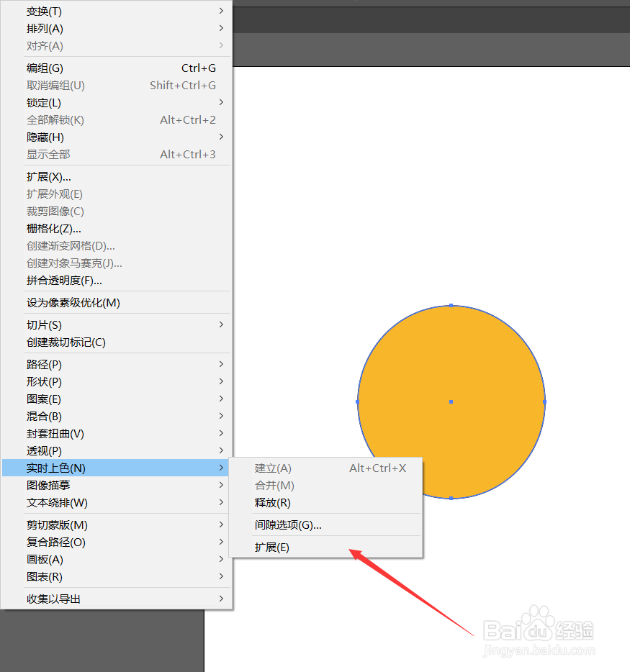The width and height of the screenshot is (630, 672).
Task: Open the 隐藏(H) submenu
Action: pyautogui.click(x=117, y=137)
